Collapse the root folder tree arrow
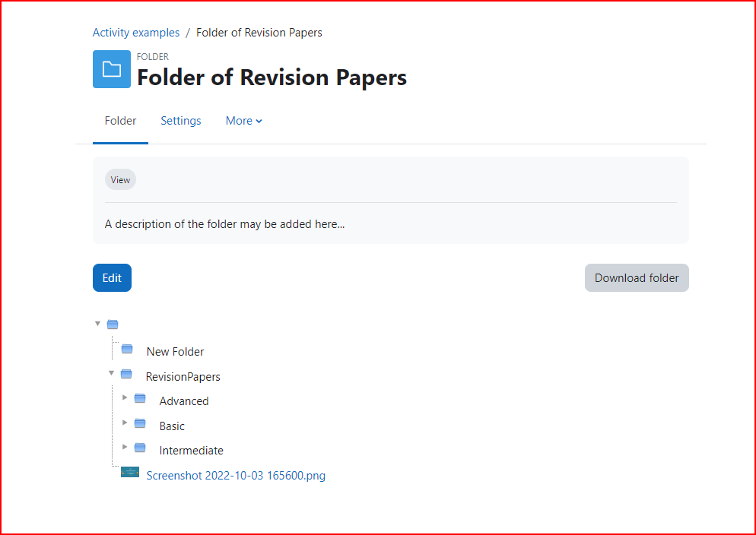This screenshot has height=535, width=756. [x=97, y=324]
